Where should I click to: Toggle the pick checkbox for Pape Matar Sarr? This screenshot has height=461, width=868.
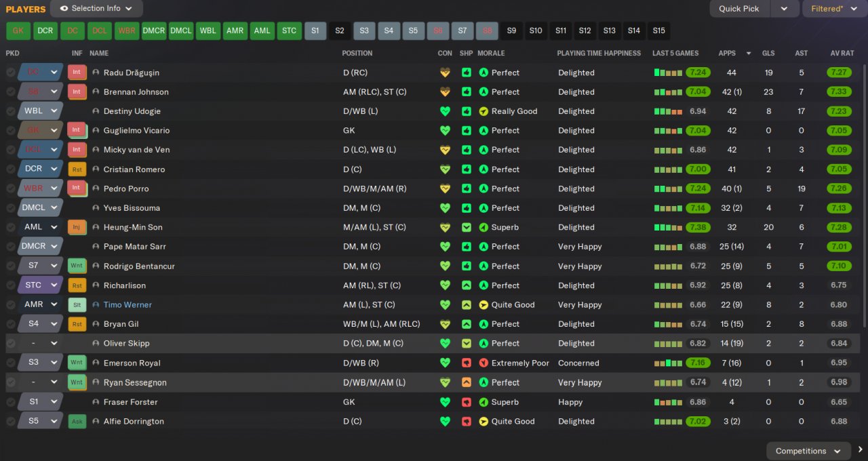[11, 247]
